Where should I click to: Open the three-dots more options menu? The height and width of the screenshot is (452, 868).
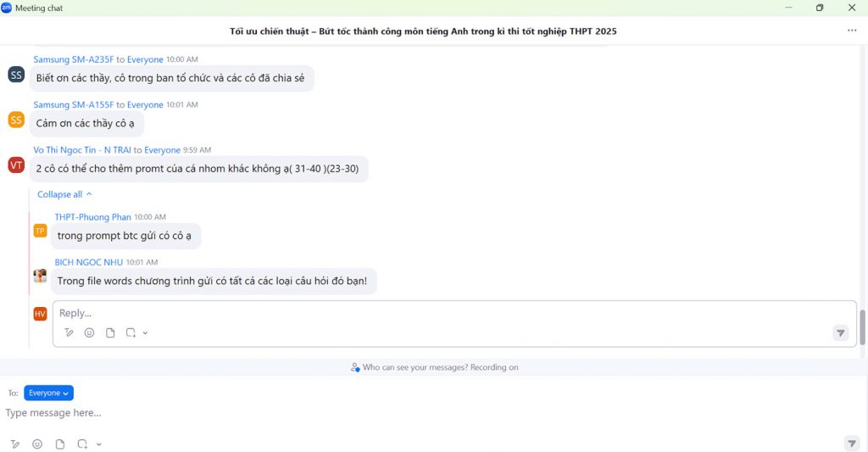[852, 31]
